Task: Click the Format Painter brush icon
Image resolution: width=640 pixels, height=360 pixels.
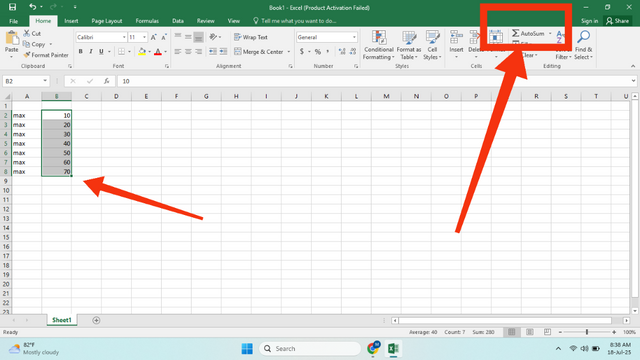Action: (27, 55)
